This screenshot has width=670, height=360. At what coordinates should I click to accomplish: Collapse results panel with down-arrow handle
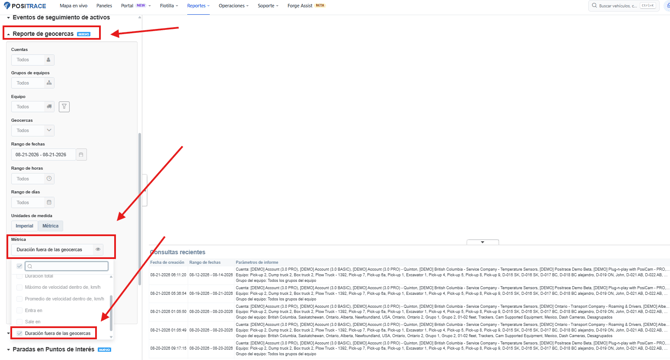[482, 242]
